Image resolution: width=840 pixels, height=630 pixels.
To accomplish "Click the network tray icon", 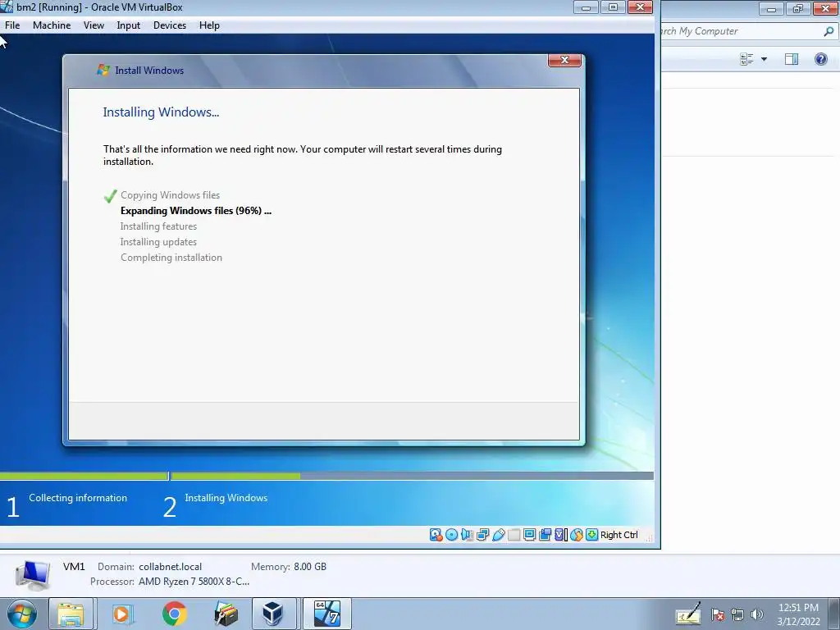I will (x=737, y=614).
